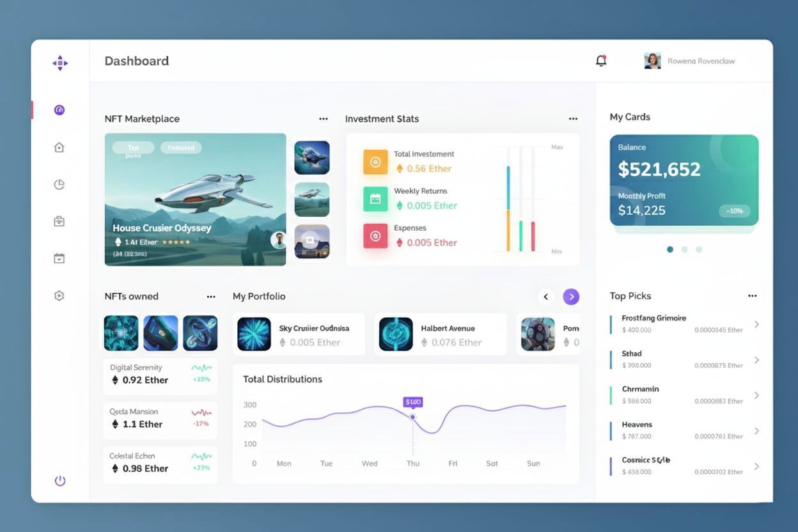Expand Frostfang Grimoire chevron arrow

(x=756, y=324)
